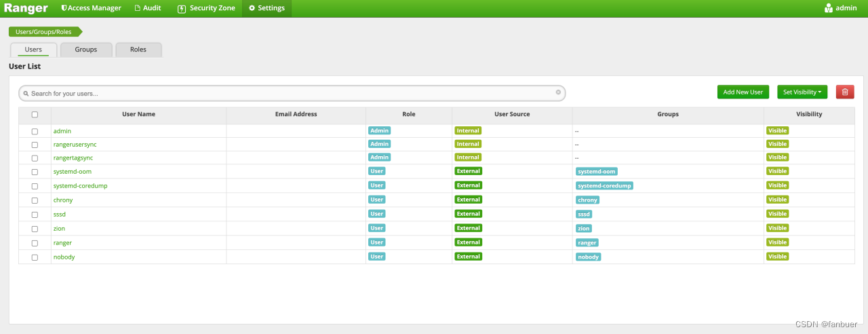Click the systemd-oom group badge

[x=597, y=172]
